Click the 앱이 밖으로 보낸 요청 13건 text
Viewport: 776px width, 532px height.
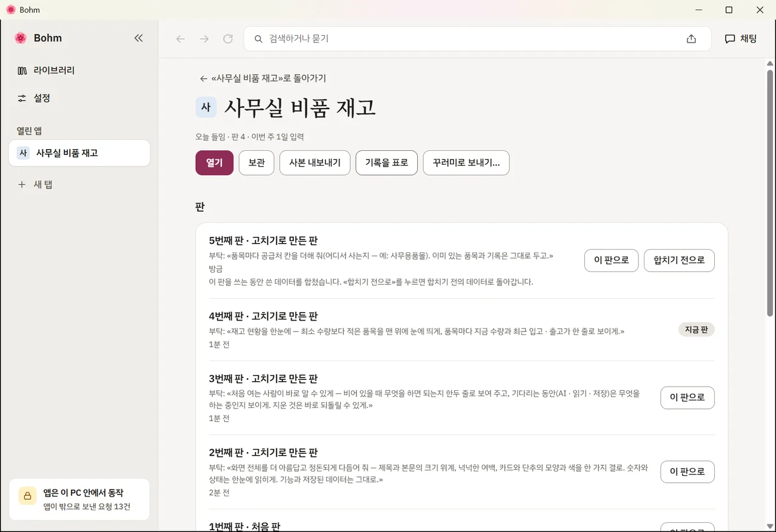click(87, 507)
